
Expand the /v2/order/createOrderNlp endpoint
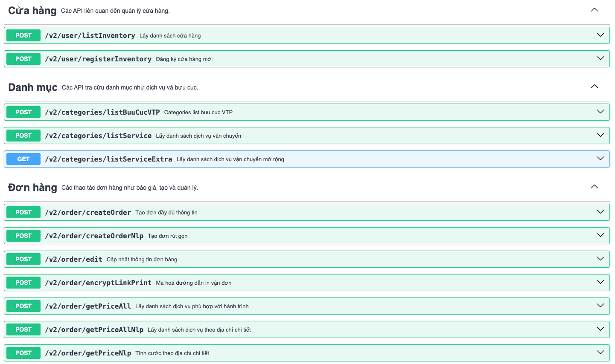point(600,235)
